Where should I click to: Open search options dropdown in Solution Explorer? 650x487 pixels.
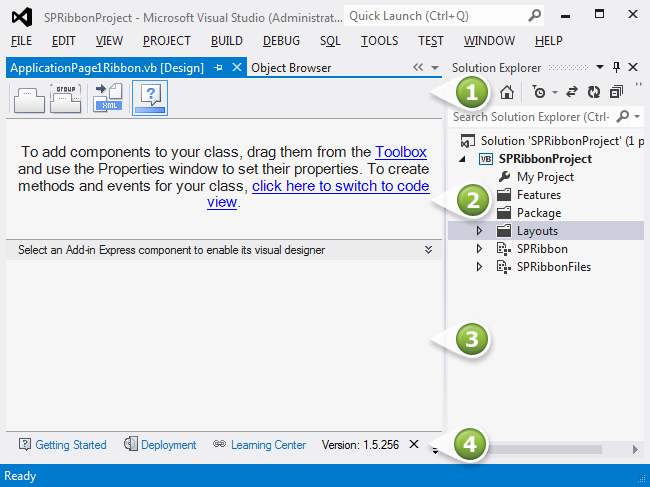(x=637, y=117)
